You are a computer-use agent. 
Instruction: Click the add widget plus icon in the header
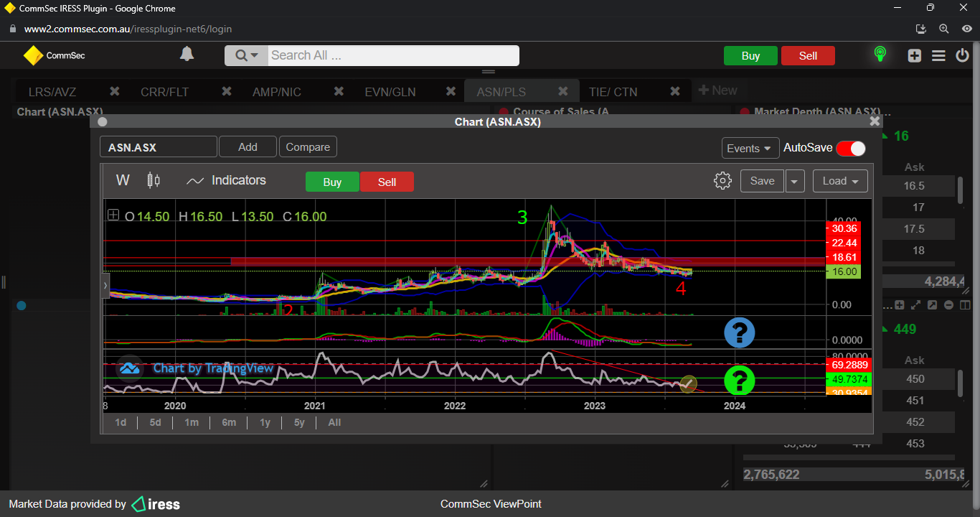(x=914, y=56)
